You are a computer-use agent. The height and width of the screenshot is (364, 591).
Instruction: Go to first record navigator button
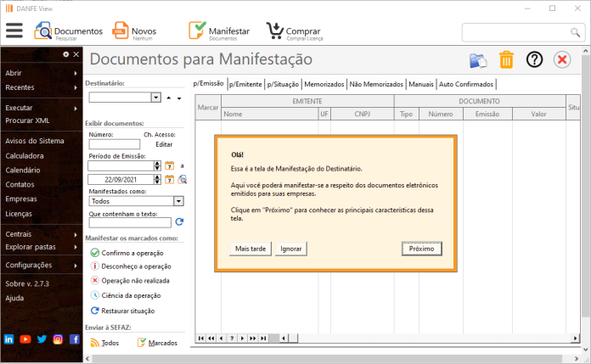coord(201,338)
